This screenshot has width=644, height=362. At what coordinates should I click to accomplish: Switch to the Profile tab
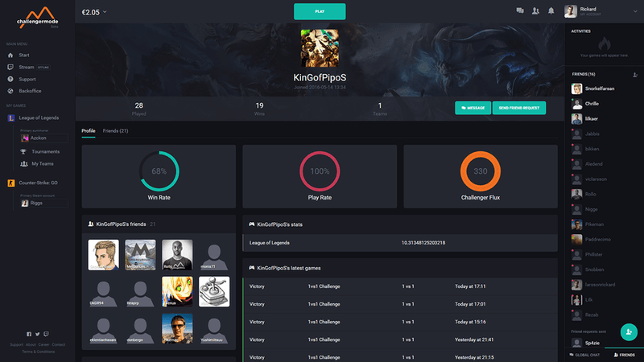pos(89,131)
